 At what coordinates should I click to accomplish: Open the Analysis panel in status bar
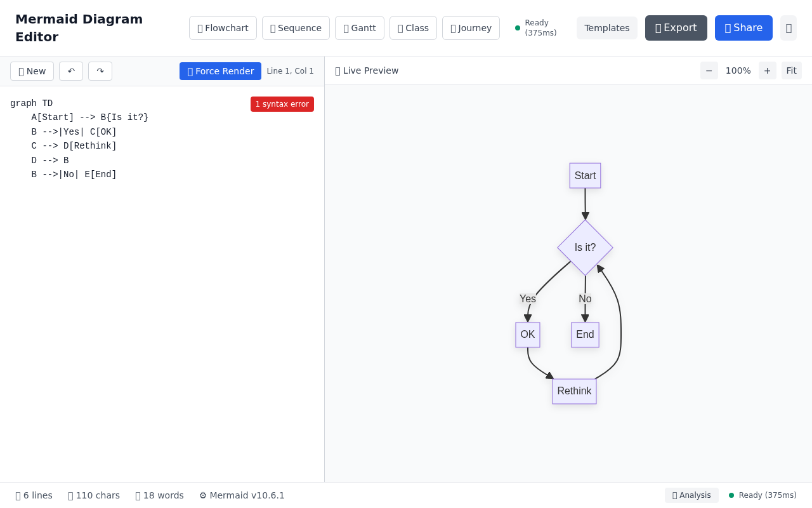click(x=691, y=495)
